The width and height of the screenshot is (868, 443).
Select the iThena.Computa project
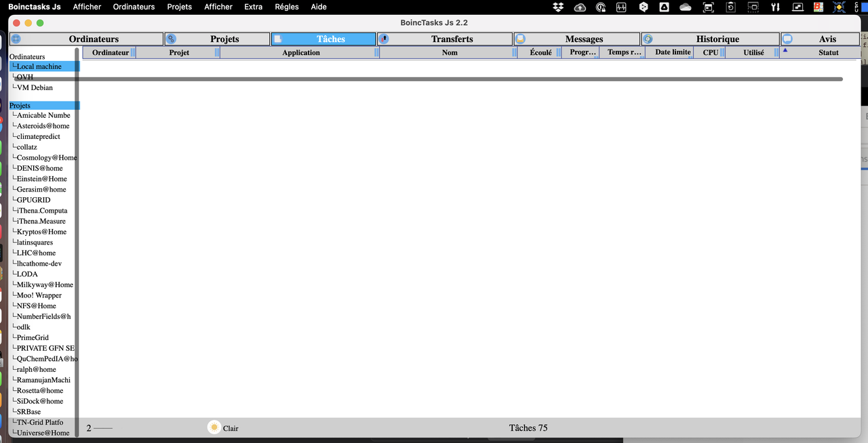42,211
